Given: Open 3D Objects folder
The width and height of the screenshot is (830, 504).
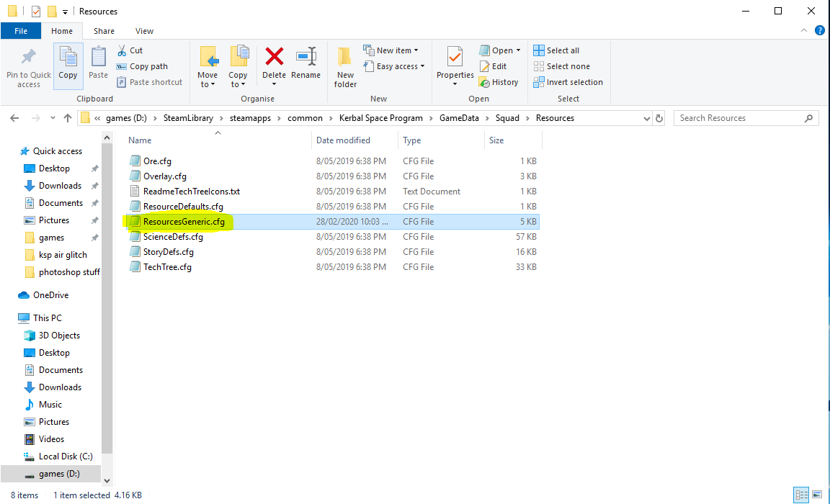Looking at the screenshot, I should pos(59,336).
